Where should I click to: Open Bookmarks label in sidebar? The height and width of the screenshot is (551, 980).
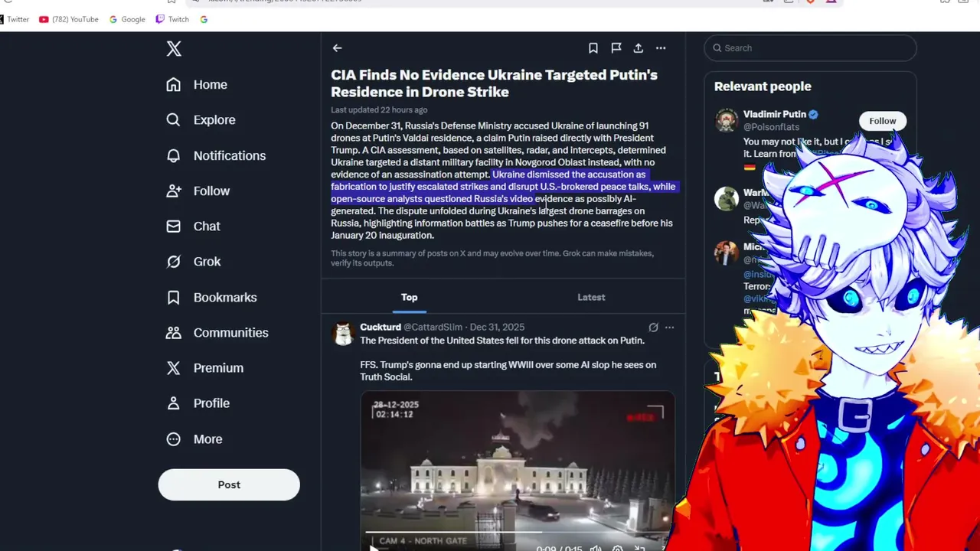click(225, 297)
